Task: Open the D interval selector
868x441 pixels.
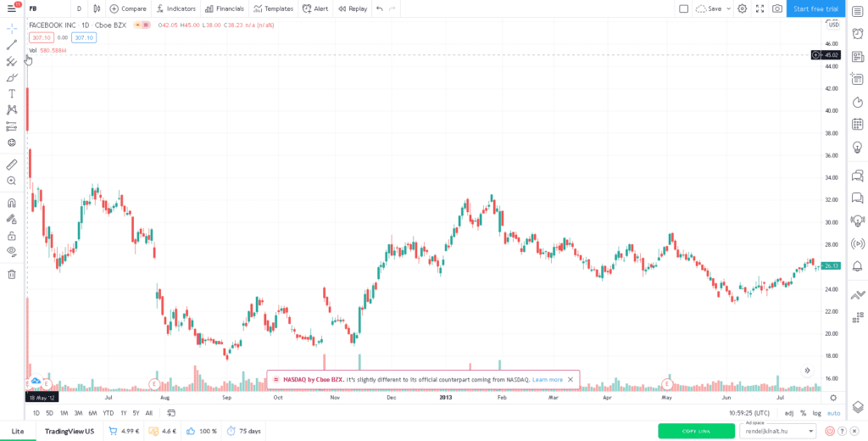Action: tap(79, 8)
